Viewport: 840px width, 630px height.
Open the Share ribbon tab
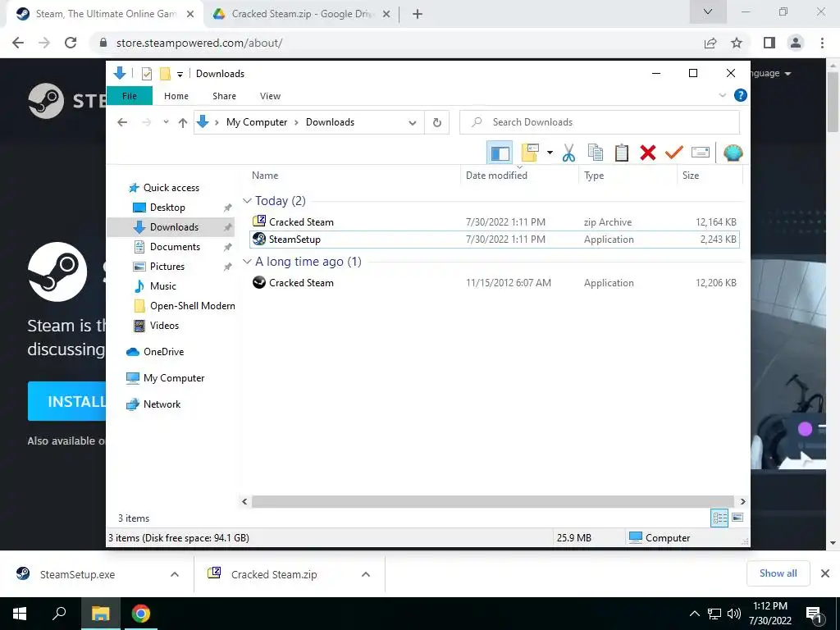coord(224,96)
